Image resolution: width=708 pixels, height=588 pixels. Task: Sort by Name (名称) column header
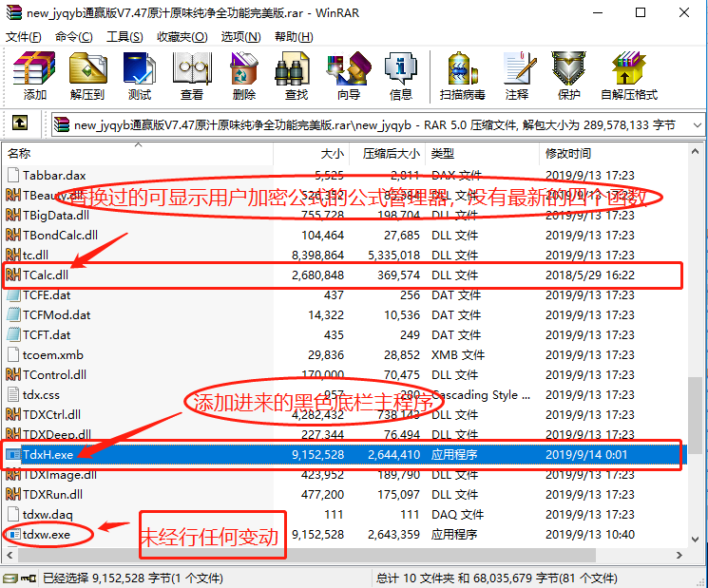137,154
